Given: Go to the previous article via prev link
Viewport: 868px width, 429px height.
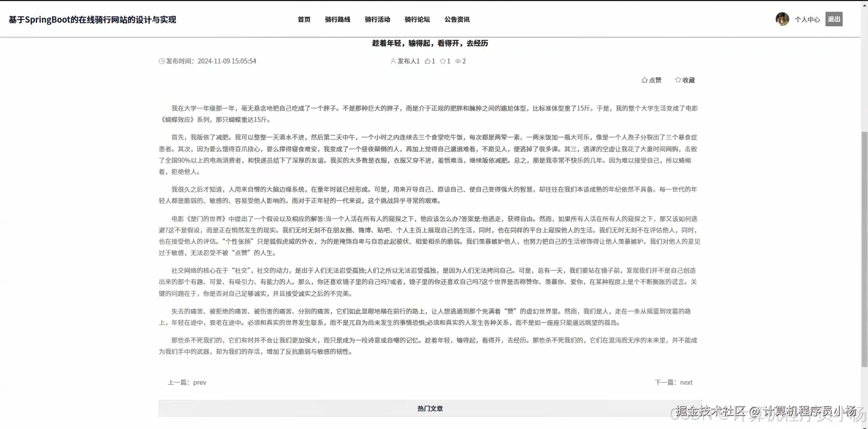Looking at the screenshot, I should tap(199, 382).
